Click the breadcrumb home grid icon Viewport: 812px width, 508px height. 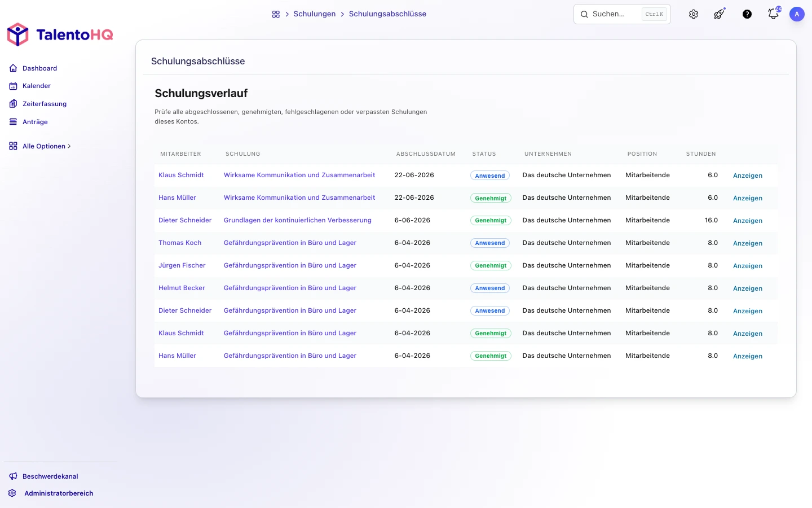point(276,14)
